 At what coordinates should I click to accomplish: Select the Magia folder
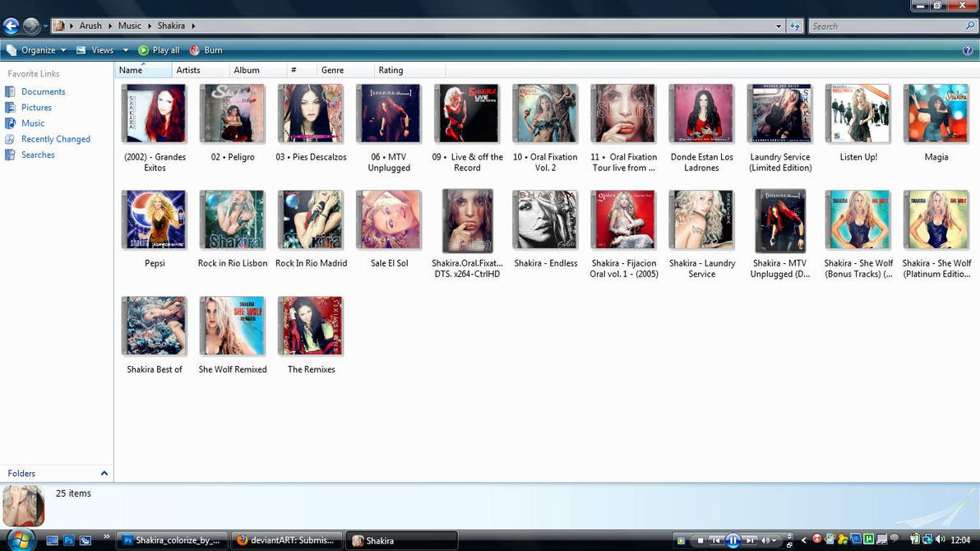[936, 123]
